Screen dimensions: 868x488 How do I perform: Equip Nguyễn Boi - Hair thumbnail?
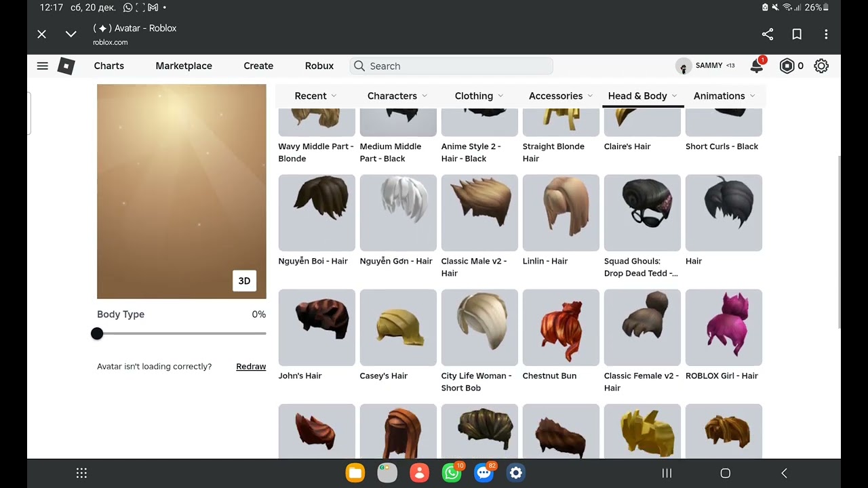pos(317,213)
